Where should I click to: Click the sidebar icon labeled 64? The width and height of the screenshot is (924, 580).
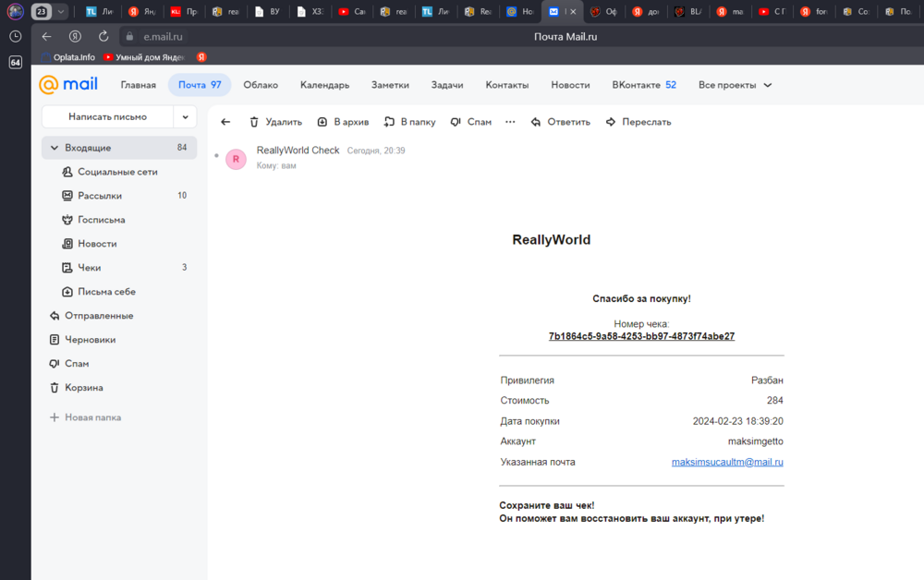point(16,63)
